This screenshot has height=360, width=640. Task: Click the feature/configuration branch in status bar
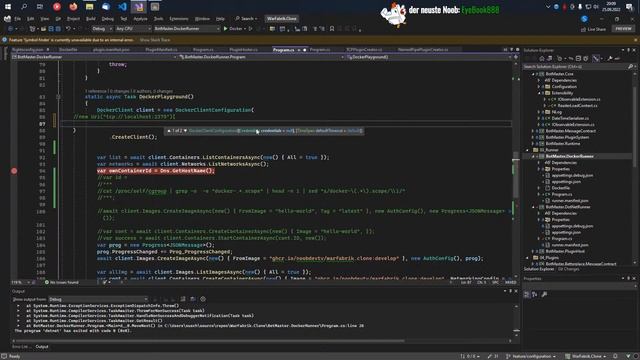point(531,356)
